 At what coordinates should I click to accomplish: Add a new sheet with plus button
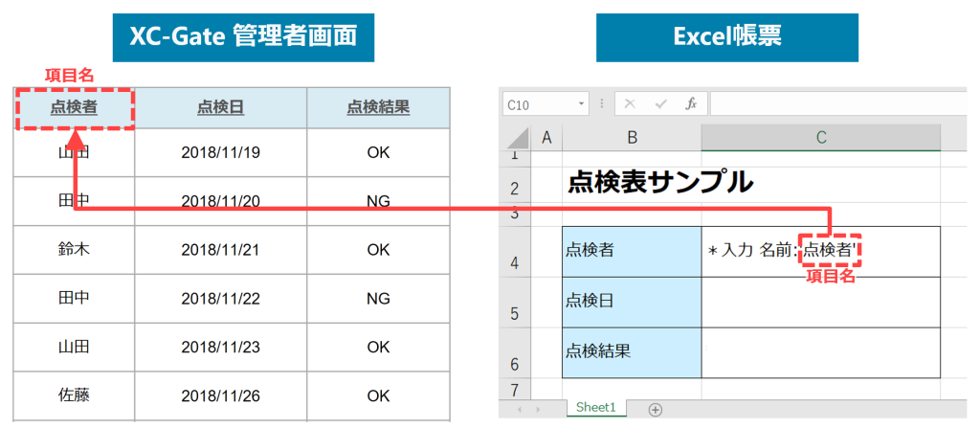tap(656, 410)
